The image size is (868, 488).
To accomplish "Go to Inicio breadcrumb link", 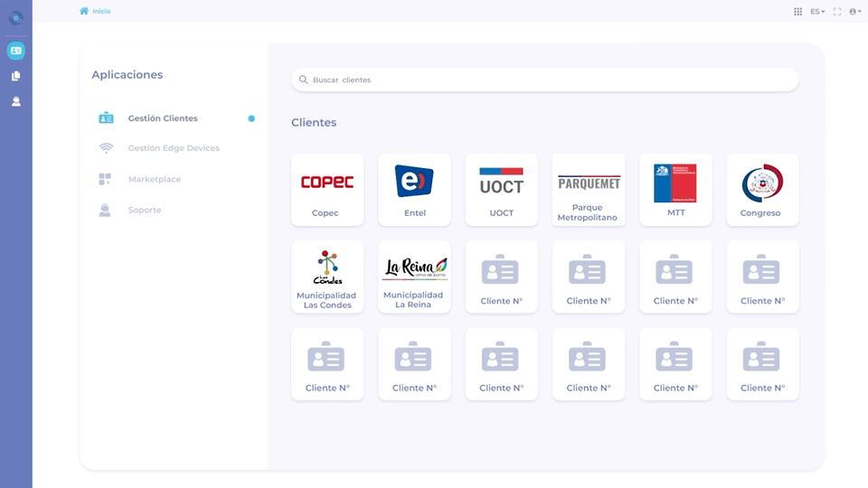I will pos(101,11).
